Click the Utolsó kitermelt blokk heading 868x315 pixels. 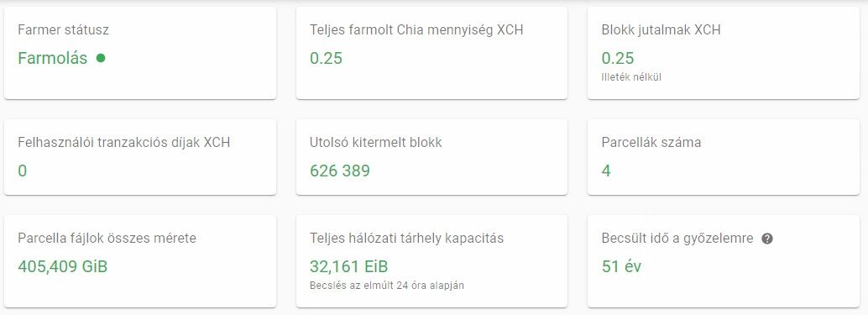tap(376, 142)
